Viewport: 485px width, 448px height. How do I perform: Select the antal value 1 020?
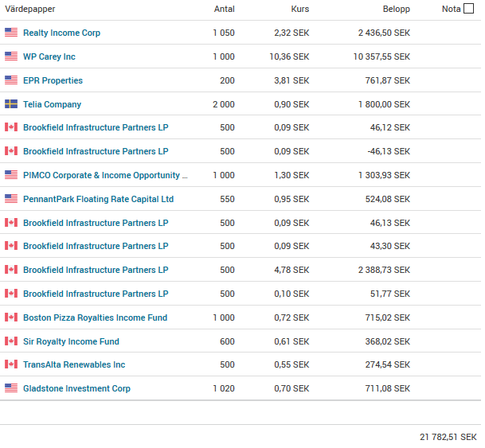224,388
